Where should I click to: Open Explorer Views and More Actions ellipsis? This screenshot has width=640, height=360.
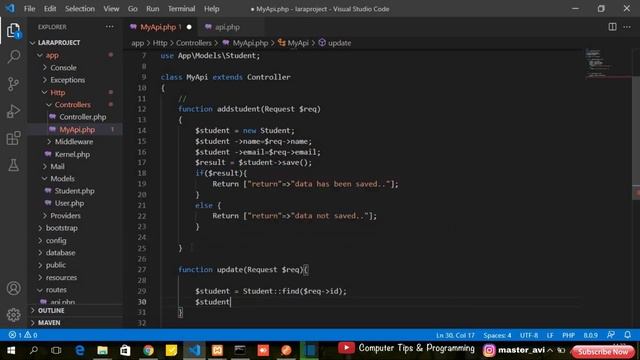(x=109, y=27)
